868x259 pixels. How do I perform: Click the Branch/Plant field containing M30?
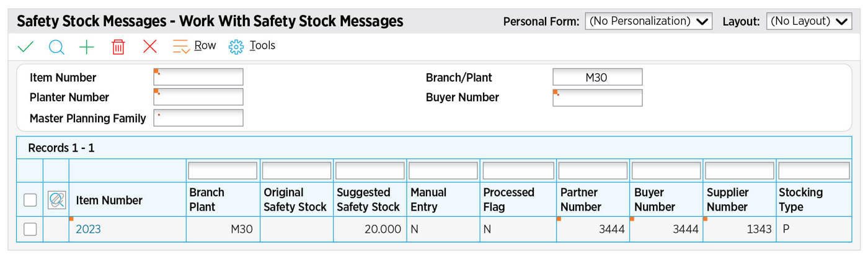tap(597, 77)
